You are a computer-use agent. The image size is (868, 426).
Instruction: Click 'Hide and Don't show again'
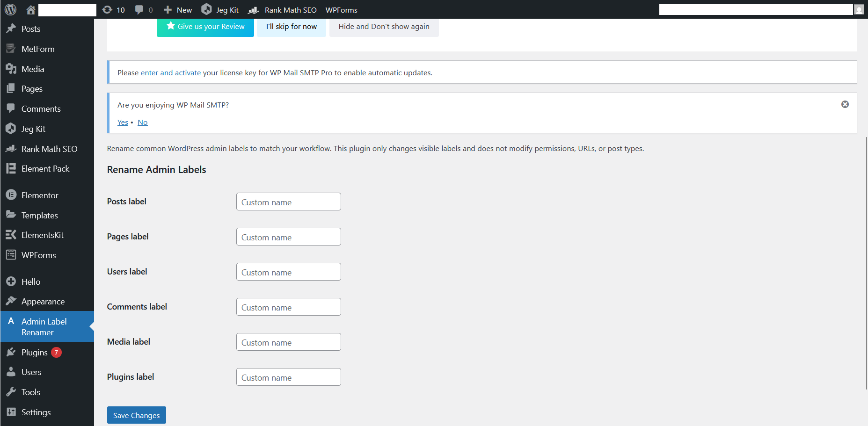click(x=384, y=26)
